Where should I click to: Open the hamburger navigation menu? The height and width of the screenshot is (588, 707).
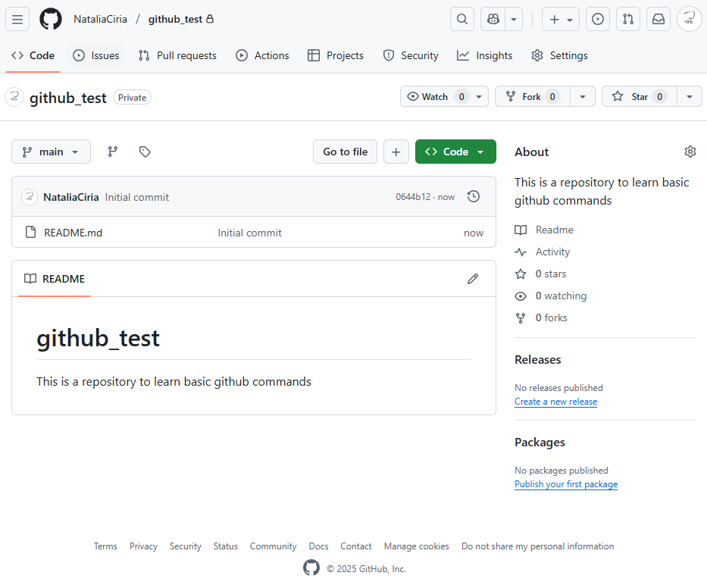pyautogui.click(x=17, y=19)
